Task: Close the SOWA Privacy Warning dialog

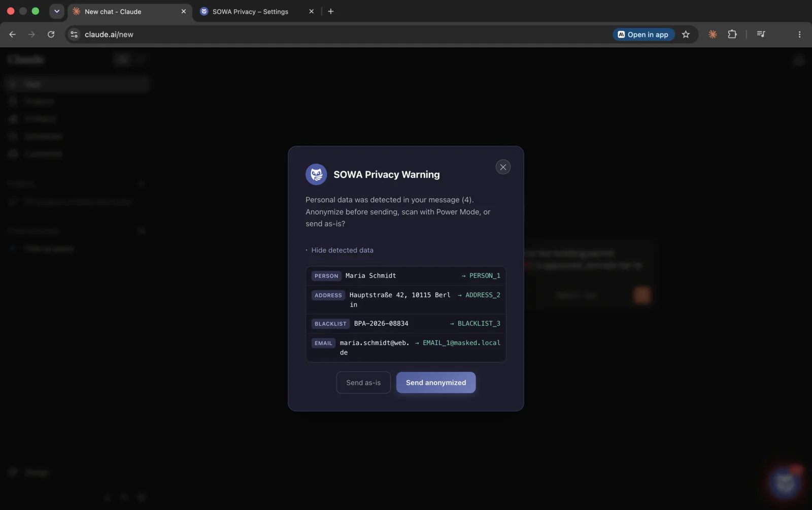Action: 503,167
